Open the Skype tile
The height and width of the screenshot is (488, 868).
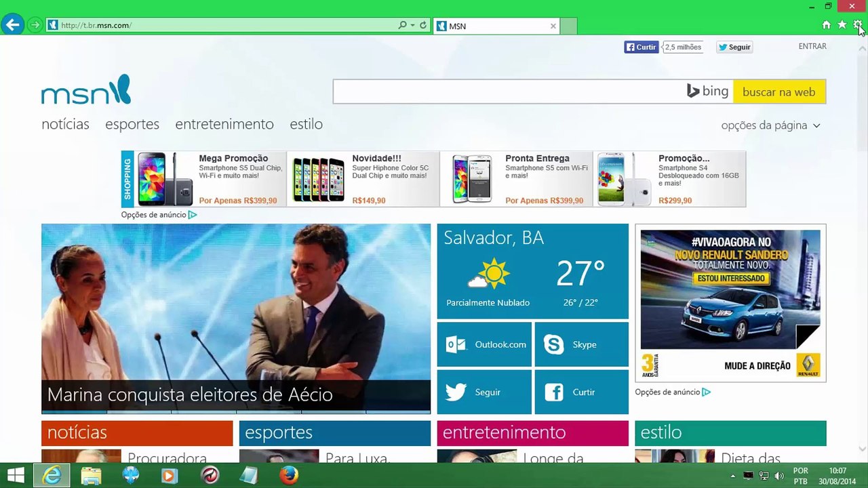pyautogui.click(x=581, y=344)
